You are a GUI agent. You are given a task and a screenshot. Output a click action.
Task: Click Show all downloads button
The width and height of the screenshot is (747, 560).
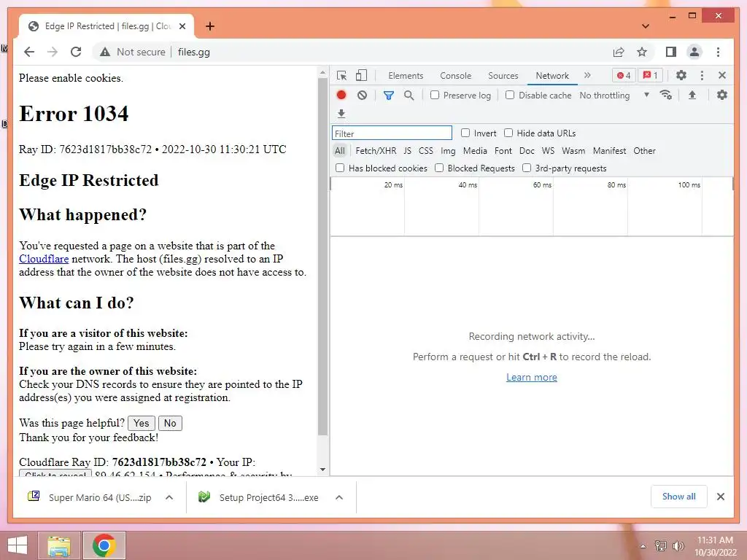click(x=679, y=497)
